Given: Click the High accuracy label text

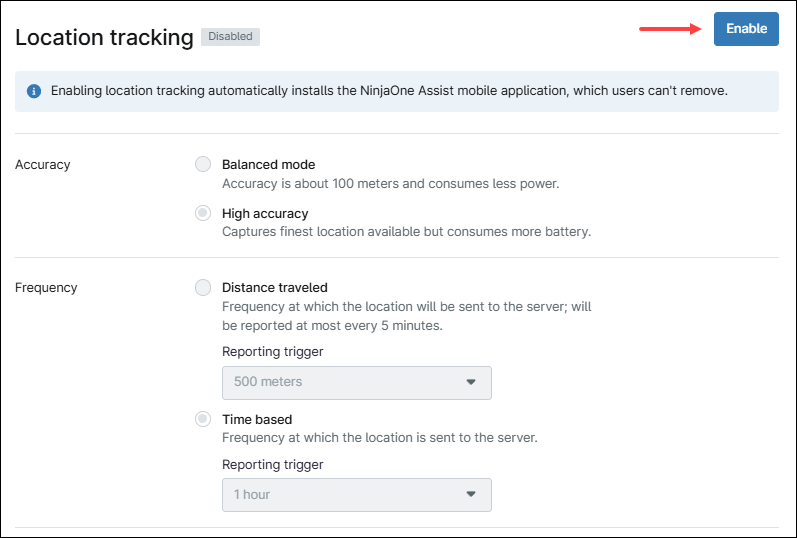Looking at the screenshot, I should [265, 213].
